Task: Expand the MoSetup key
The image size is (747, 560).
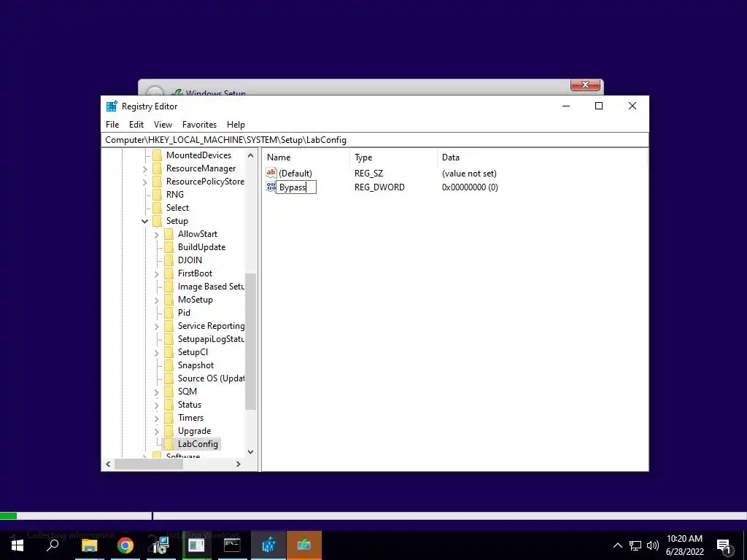Action: tap(157, 300)
